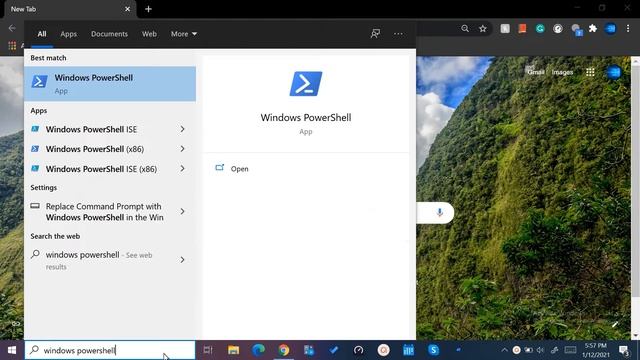Open touch keyboard tray icon
The width and height of the screenshot is (640, 360).
pyautogui.click(x=570, y=350)
